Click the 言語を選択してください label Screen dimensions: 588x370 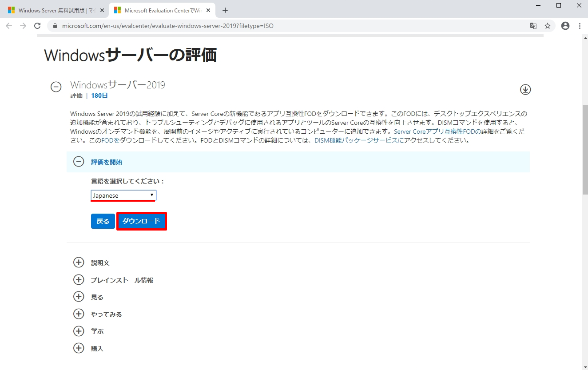pos(128,181)
